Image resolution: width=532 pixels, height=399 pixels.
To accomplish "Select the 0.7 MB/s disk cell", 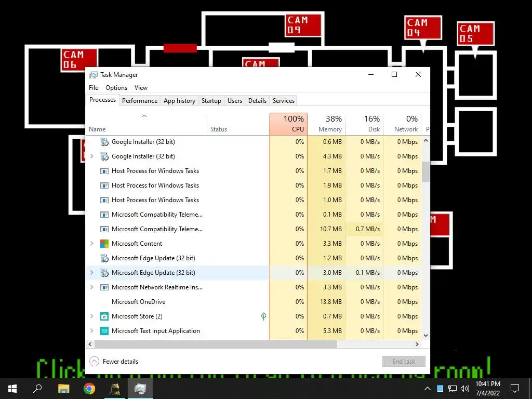I will tap(364, 229).
